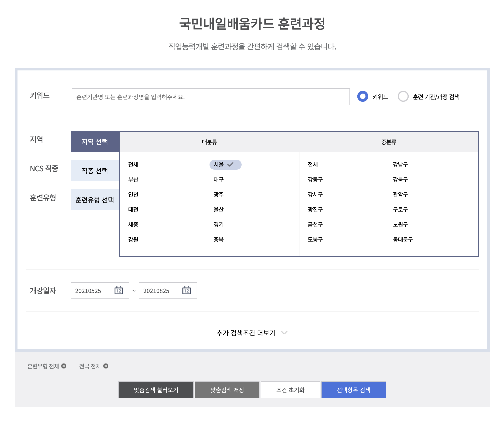Image resolution: width=504 pixels, height=421 pixels.
Task: Click the '조건 초기화' reset button
Action: click(x=290, y=390)
